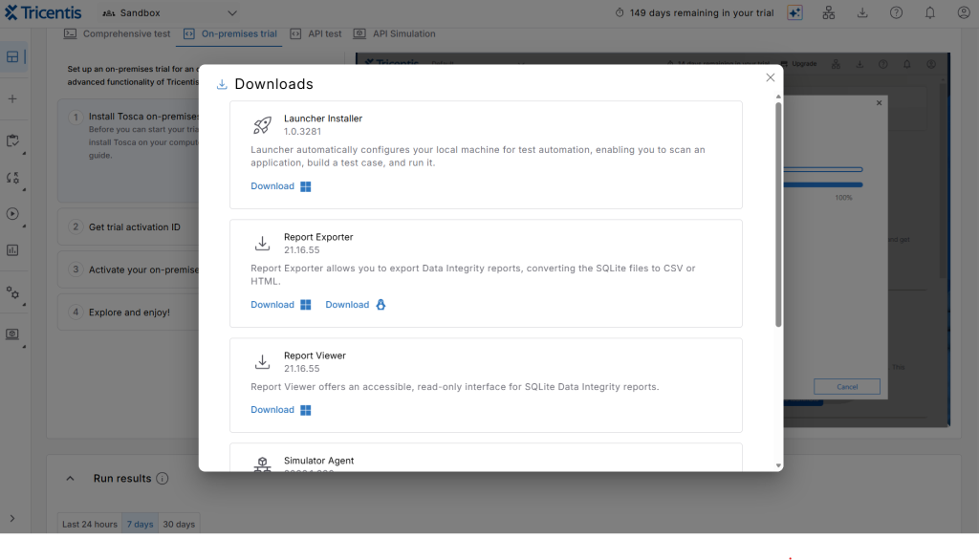Viewport: 979px width, 560px height.
Task: Click the Windows icon under Report Viewer
Action: coord(305,410)
